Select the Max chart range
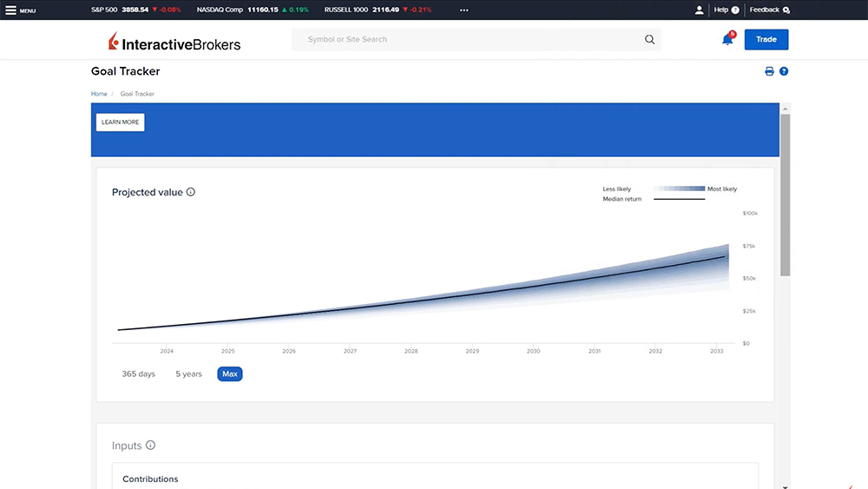868x489 pixels. (x=230, y=374)
